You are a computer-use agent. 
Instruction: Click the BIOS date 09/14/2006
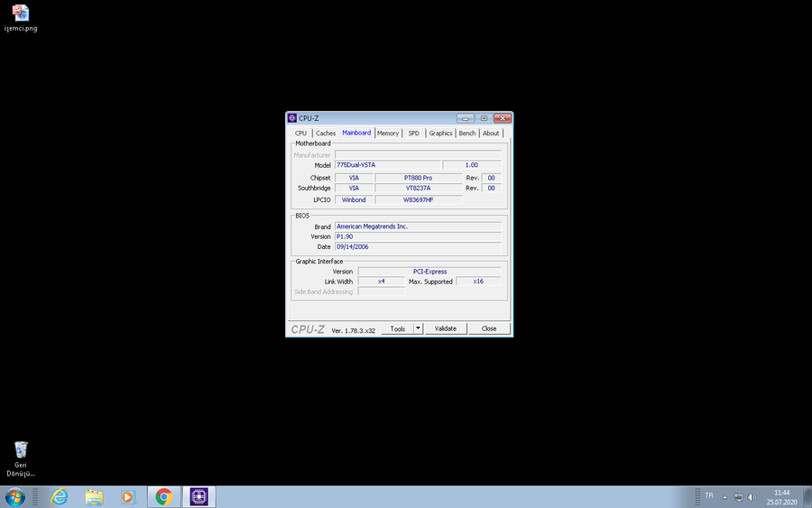tap(418, 247)
